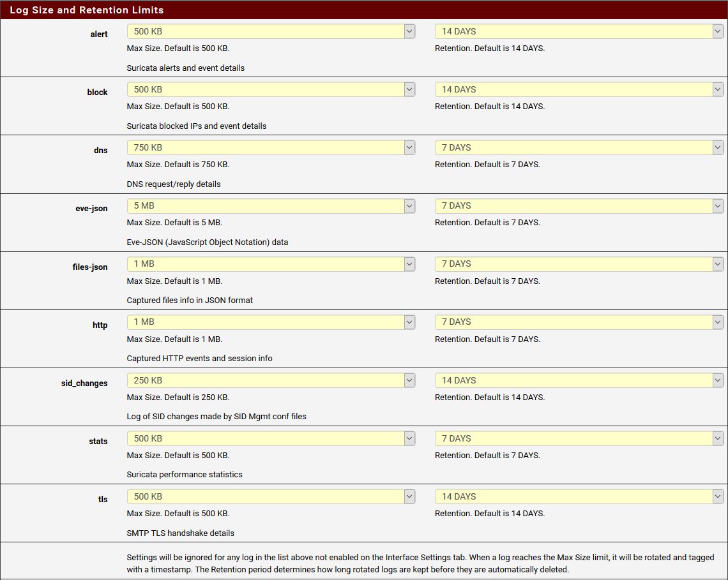
Task: Open the files-json Max Size dropdown
Action: [x=271, y=264]
